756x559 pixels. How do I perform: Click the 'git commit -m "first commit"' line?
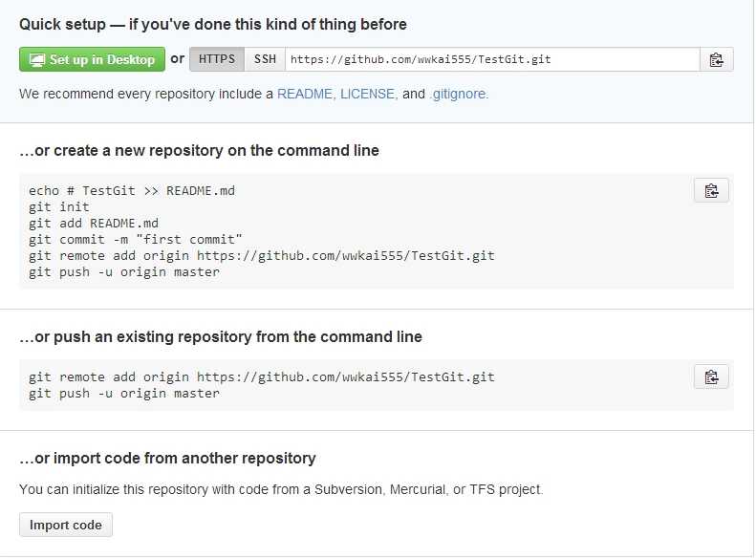point(136,239)
